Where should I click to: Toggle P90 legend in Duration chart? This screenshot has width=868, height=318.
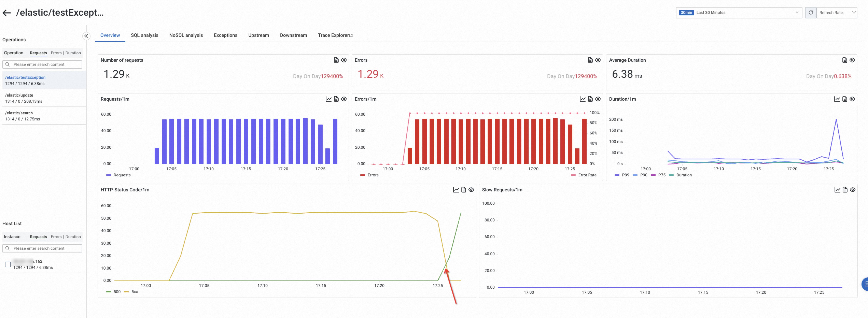point(640,175)
